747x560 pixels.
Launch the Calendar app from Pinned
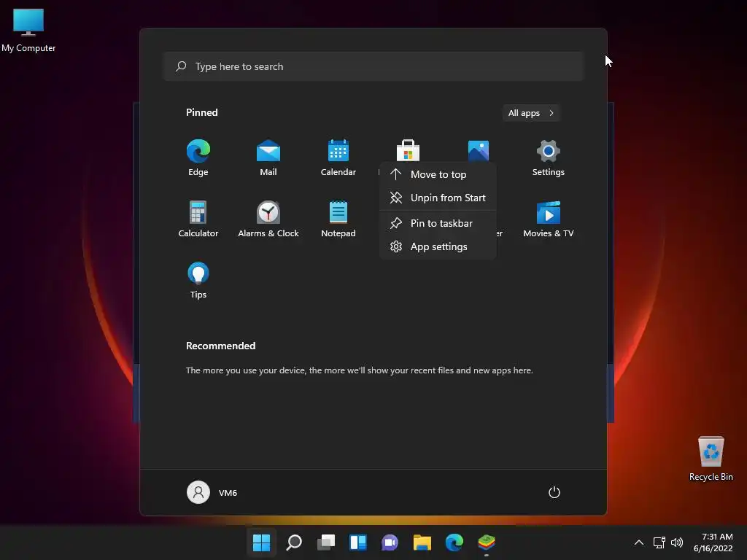(x=338, y=157)
